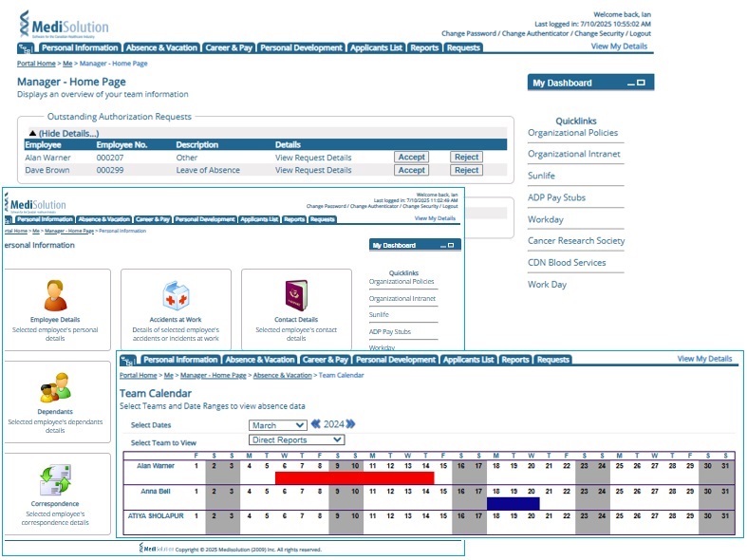Image resolution: width=747 pixels, height=560 pixels.
Task: Open the Correspondence envelope icon
Action: (55, 480)
